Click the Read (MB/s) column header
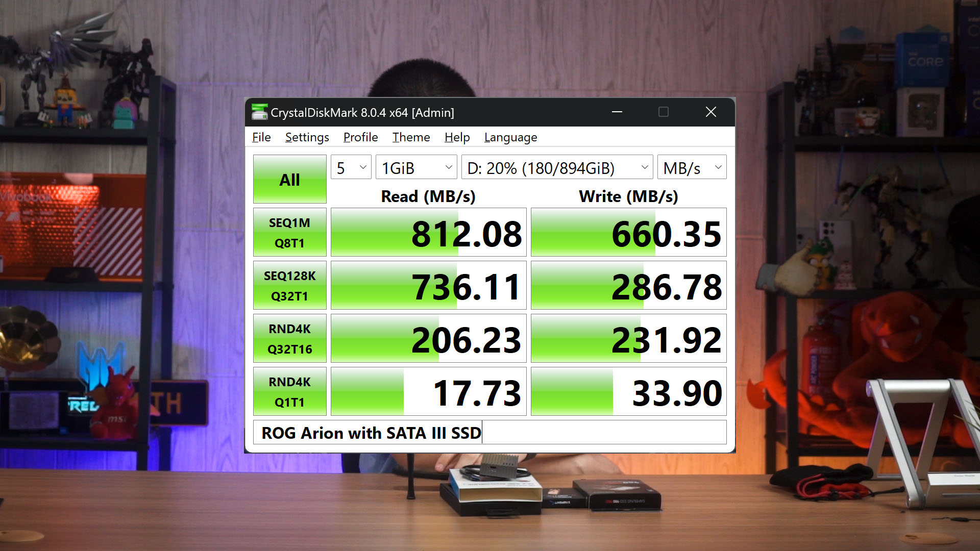The image size is (980, 551). [x=428, y=196]
